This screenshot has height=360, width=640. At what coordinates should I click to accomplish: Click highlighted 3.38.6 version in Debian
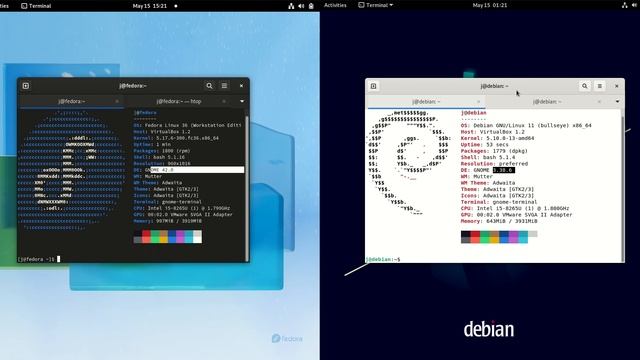click(x=504, y=170)
